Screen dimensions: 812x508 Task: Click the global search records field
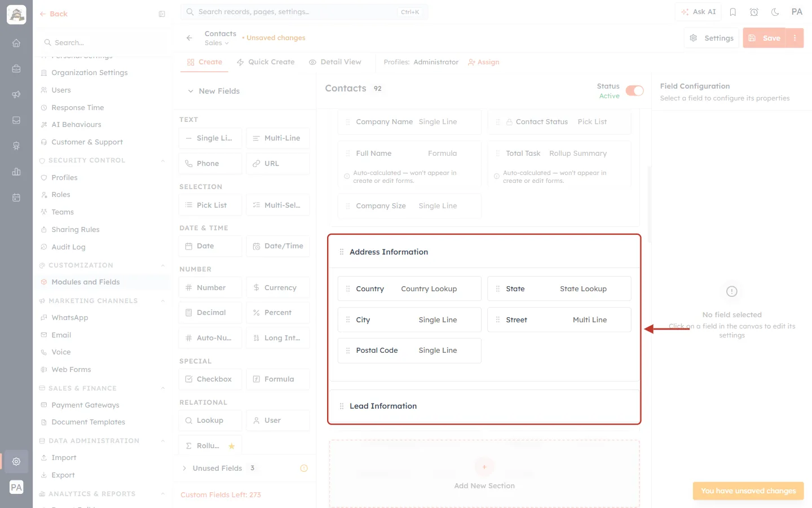coord(304,12)
